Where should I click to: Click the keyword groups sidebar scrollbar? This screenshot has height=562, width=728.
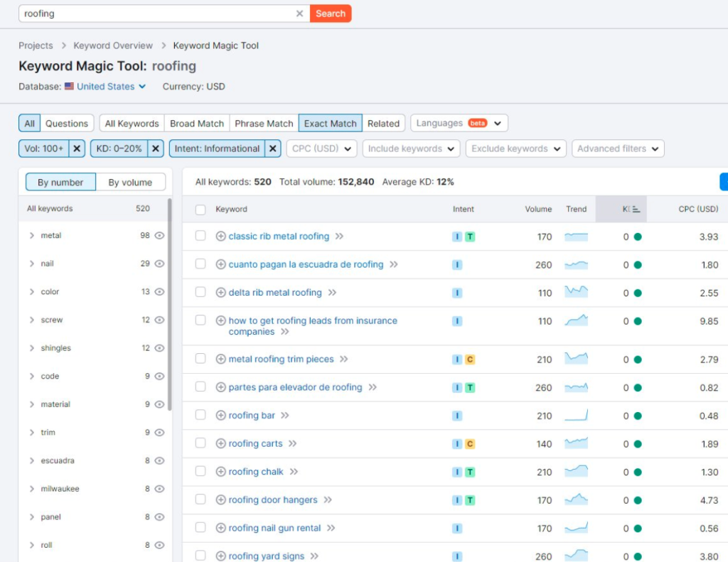click(169, 304)
